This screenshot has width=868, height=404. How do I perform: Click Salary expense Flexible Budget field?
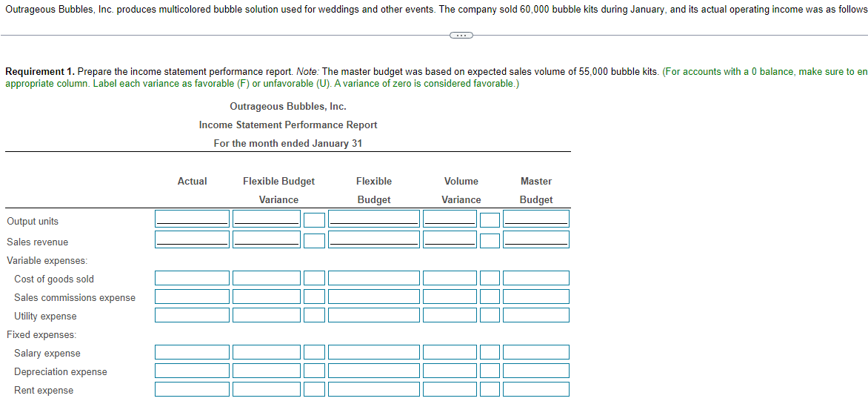pyautogui.click(x=374, y=352)
